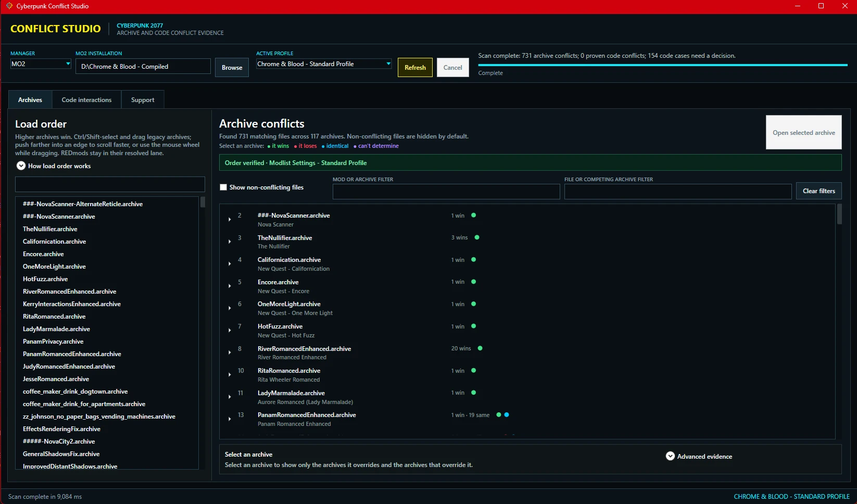Viewport: 857px width, 504px height.
Task: Click the Order verified status banner
Action: pos(530,163)
